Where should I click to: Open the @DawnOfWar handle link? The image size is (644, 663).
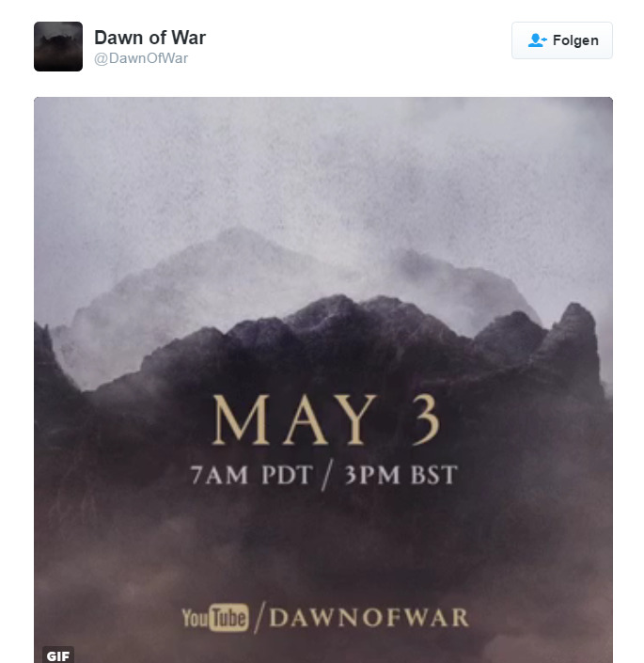pyautogui.click(x=141, y=58)
